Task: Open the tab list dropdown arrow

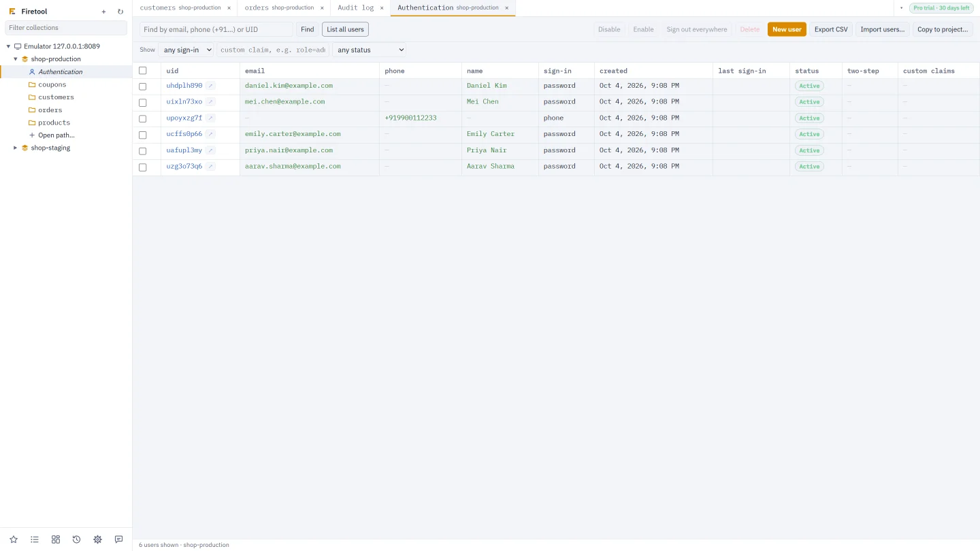Action: coord(901,8)
